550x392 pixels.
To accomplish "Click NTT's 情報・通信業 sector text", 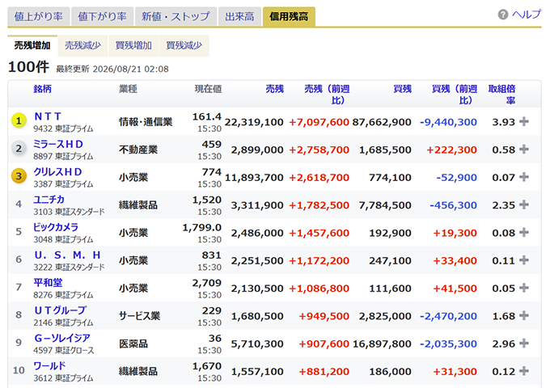I will [x=146, y=122].
